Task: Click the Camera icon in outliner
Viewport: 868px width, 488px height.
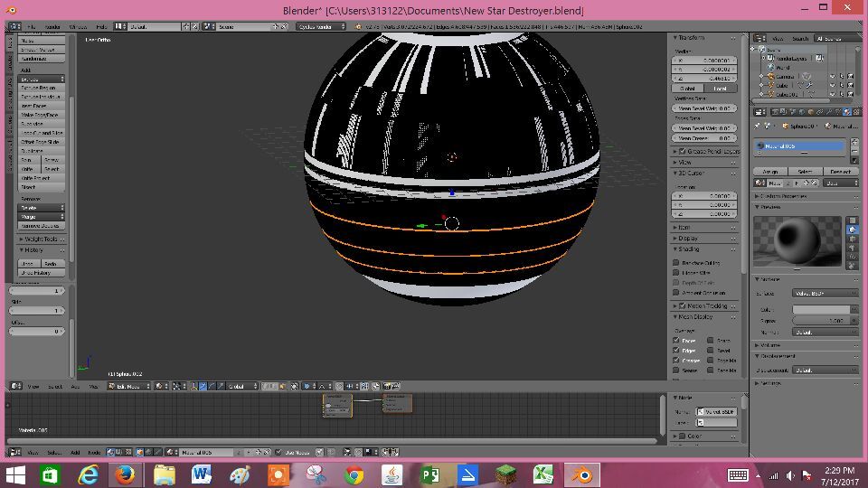Action: pos(770,76)
